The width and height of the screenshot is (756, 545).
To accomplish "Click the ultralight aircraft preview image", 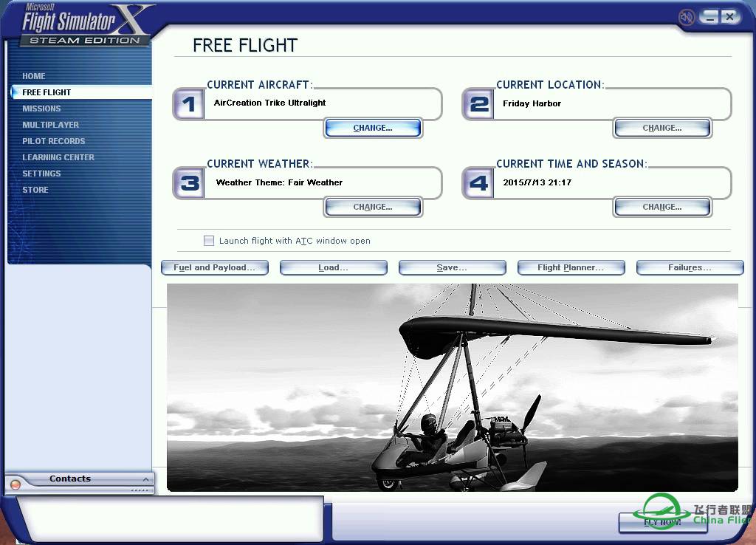I will coord(452,388).
